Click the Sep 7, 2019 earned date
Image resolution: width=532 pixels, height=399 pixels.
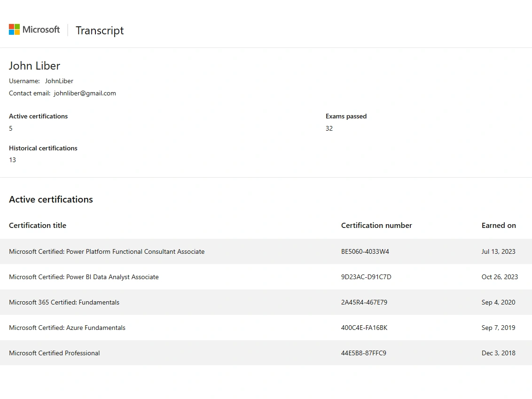coord(498,328)
